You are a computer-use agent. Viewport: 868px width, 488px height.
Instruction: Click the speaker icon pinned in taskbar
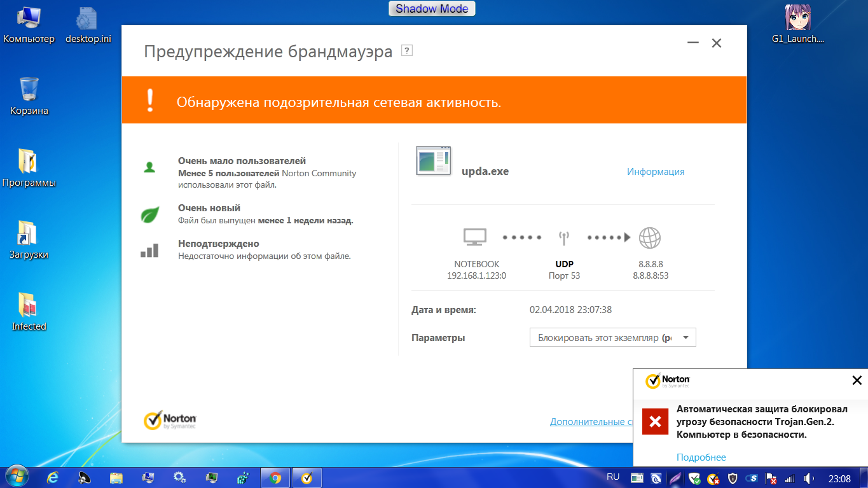[84, 477]
